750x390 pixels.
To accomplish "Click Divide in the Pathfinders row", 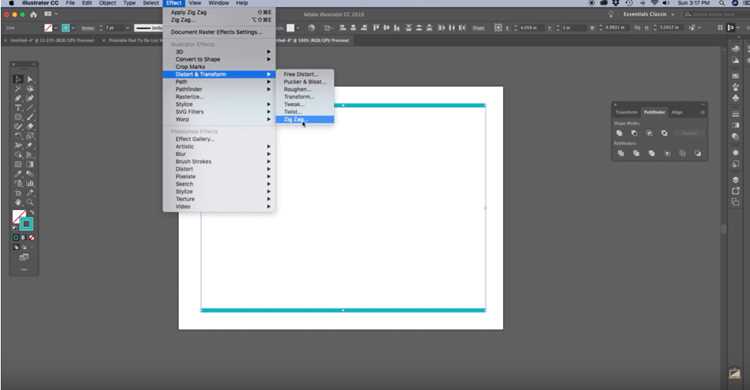I will pyautogui.click(x=621, y=154).
